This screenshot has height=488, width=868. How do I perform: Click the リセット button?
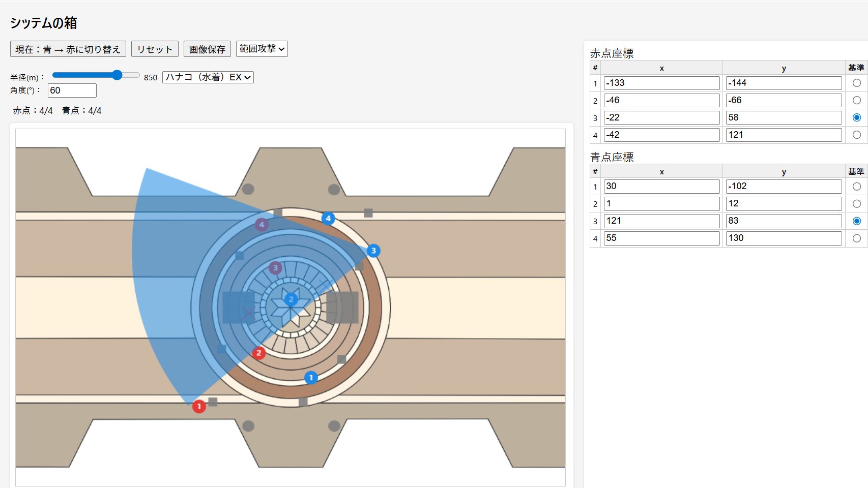pos(155,49)
